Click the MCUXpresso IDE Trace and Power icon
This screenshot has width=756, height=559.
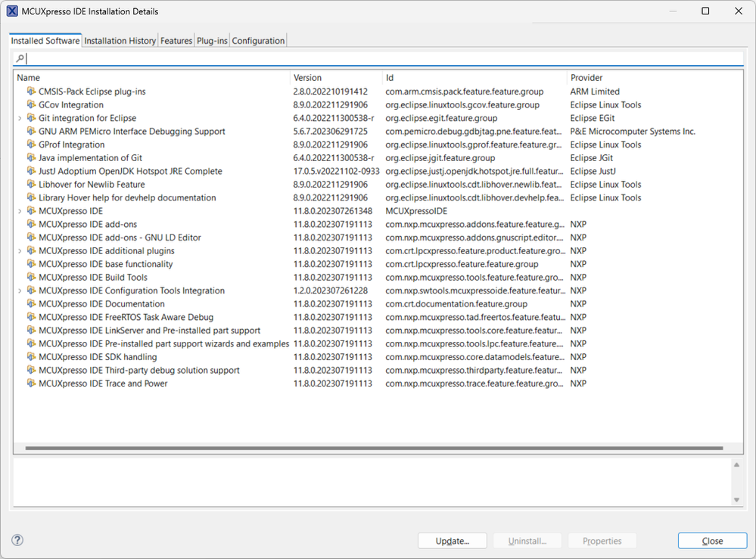pos(31,383)
